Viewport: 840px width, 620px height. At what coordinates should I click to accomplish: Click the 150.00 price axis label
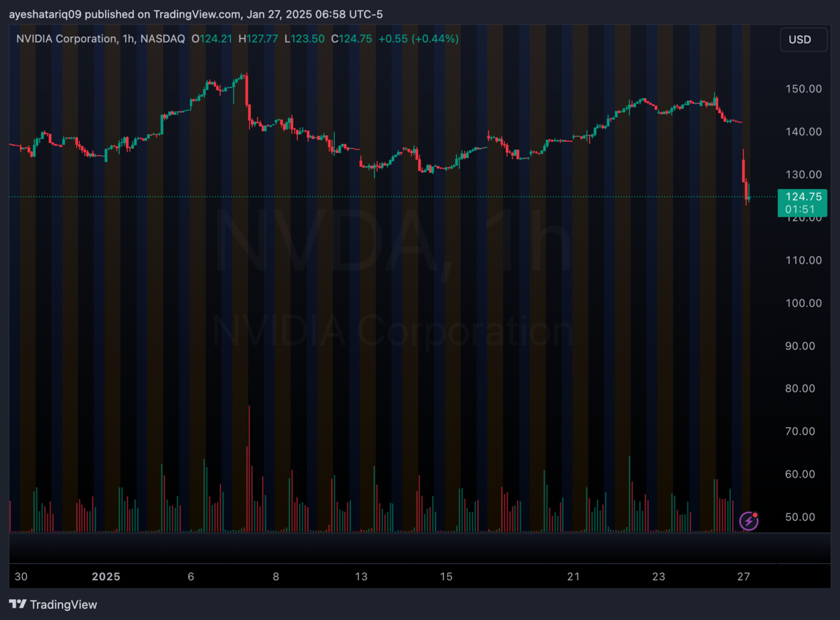click(804, 88)
